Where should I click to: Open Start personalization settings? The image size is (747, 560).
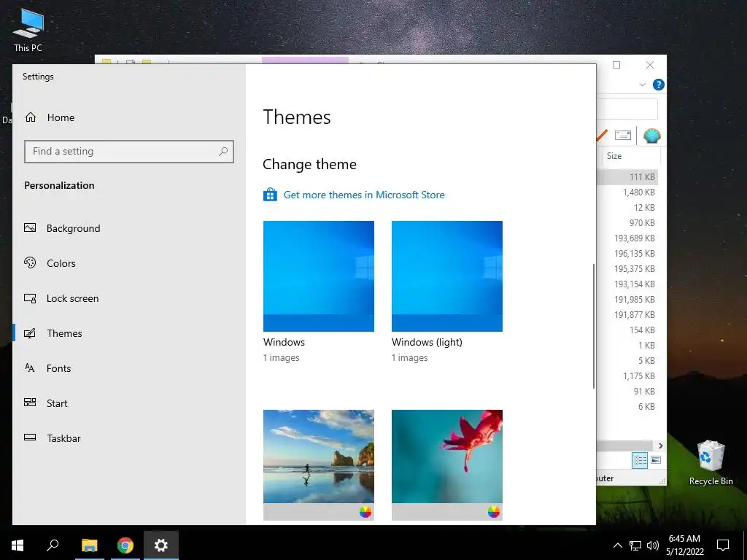pos(46,403)
